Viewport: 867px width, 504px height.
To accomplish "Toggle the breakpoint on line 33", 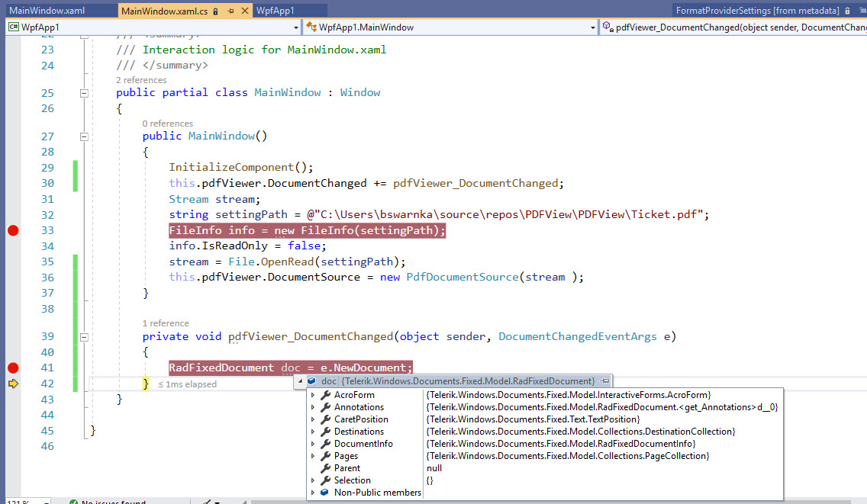I will coord(13,230).
